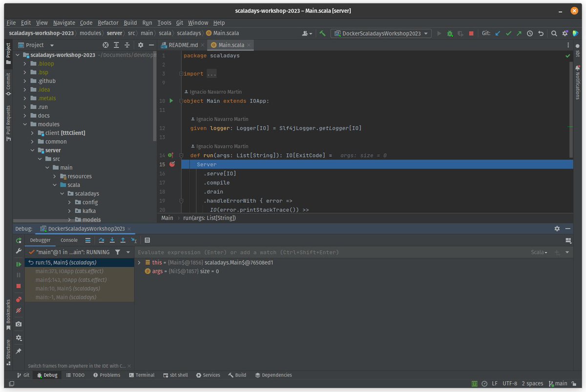
Task: Click Git Rollback undo arrow
Action: [541, 33]
